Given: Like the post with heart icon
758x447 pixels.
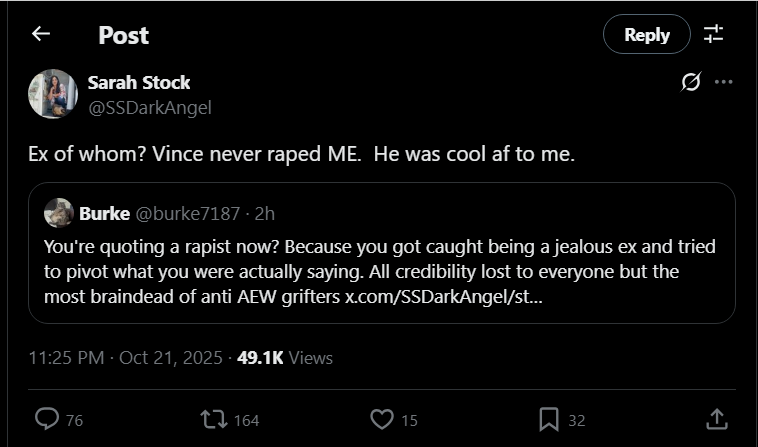Looking at the screenshot, I should [x=382, y=419].
